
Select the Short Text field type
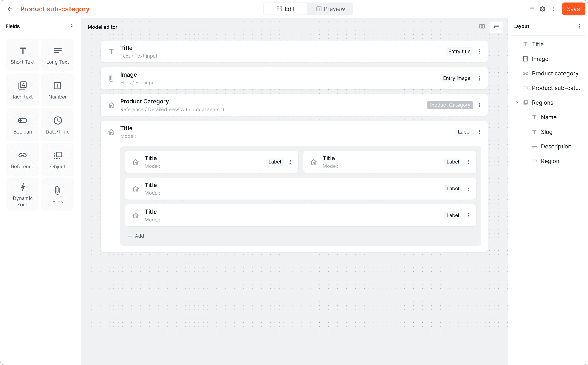[x=23, y=55]
